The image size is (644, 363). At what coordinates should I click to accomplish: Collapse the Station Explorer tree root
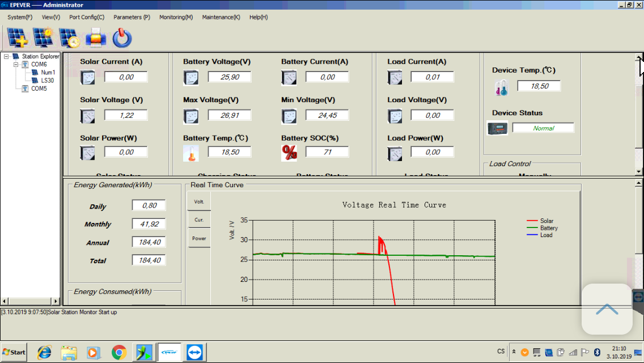coord(6,57)
